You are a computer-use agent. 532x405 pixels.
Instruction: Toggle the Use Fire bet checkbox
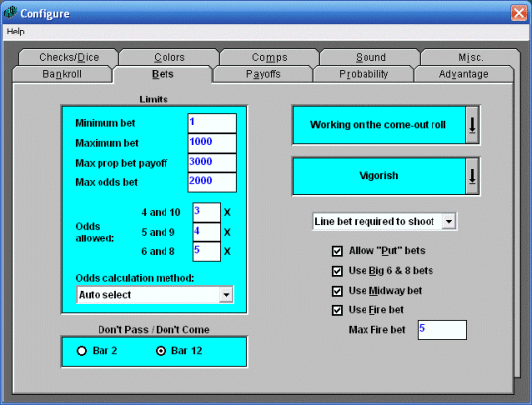click(337, 310)
